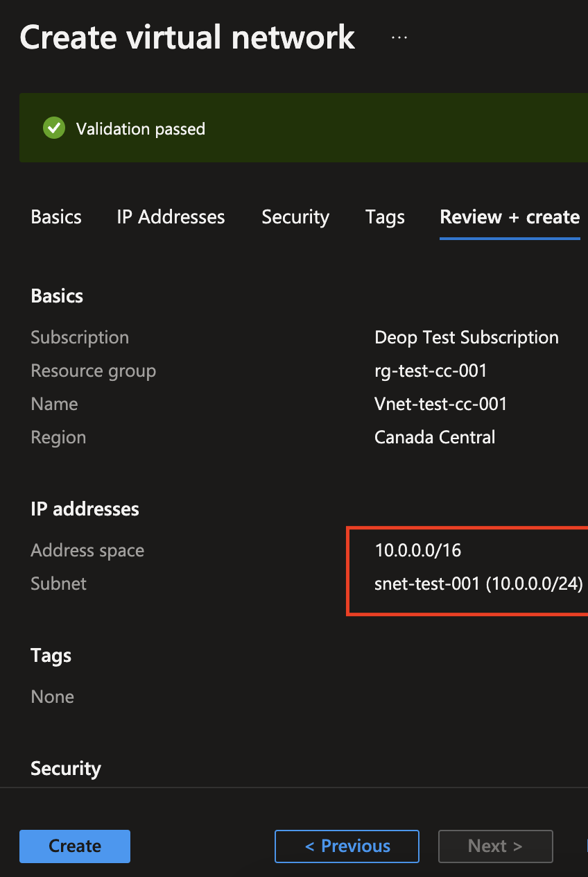Screen dimensions: 588x877
Task: Select the name value Vnet-test-cc-001
Action: pos(441,405)
